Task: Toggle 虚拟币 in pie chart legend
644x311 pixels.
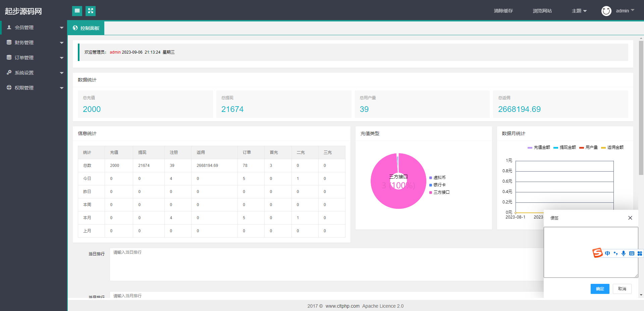Action: click(x=437, y=178)
